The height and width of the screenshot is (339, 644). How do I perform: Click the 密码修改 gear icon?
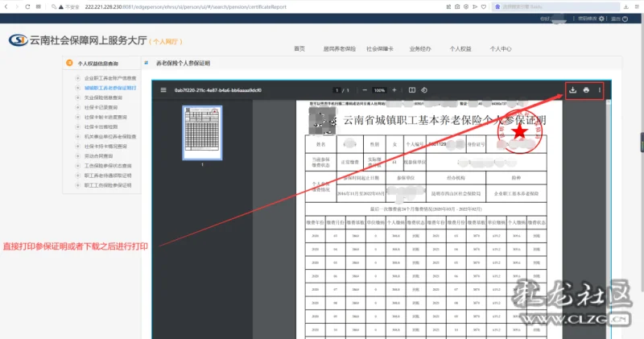pyautogui.click(x=601, y=19)
